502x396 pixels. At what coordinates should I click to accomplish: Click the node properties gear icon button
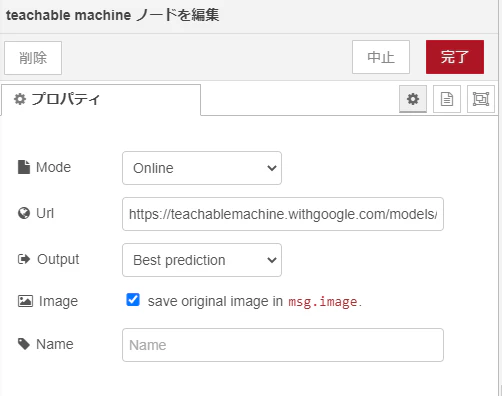tap(413, 99)
